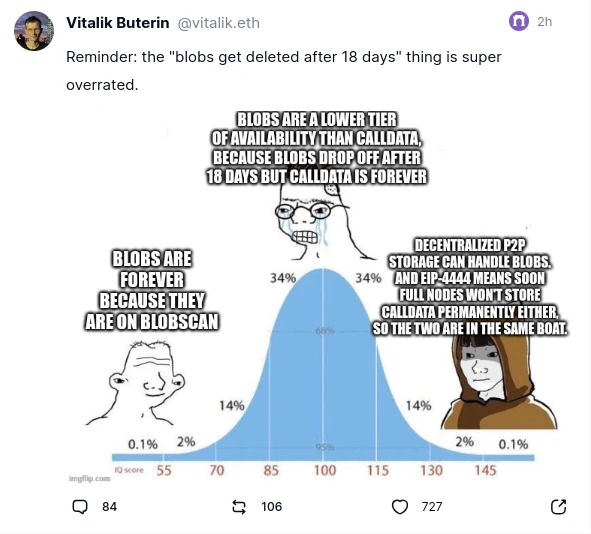Click the recast arrows icon
The image size is (591, 534).
pos(239,506)
